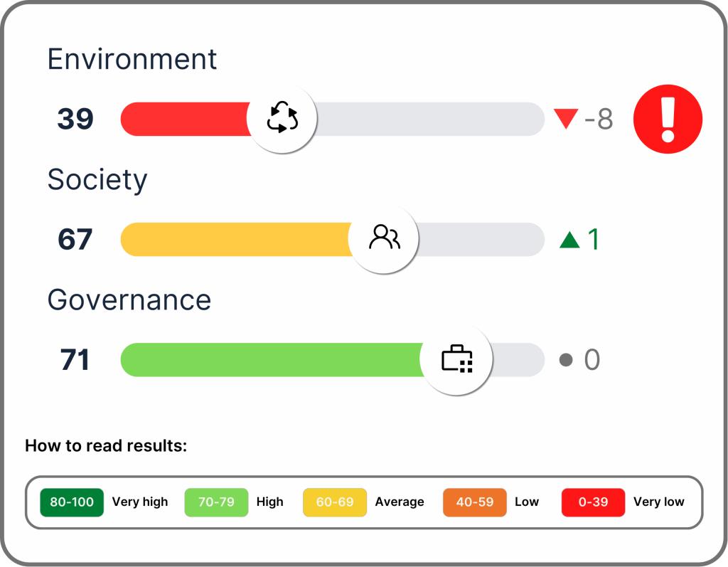Click the red exclamation alert icon

click(x=668, y=119)
